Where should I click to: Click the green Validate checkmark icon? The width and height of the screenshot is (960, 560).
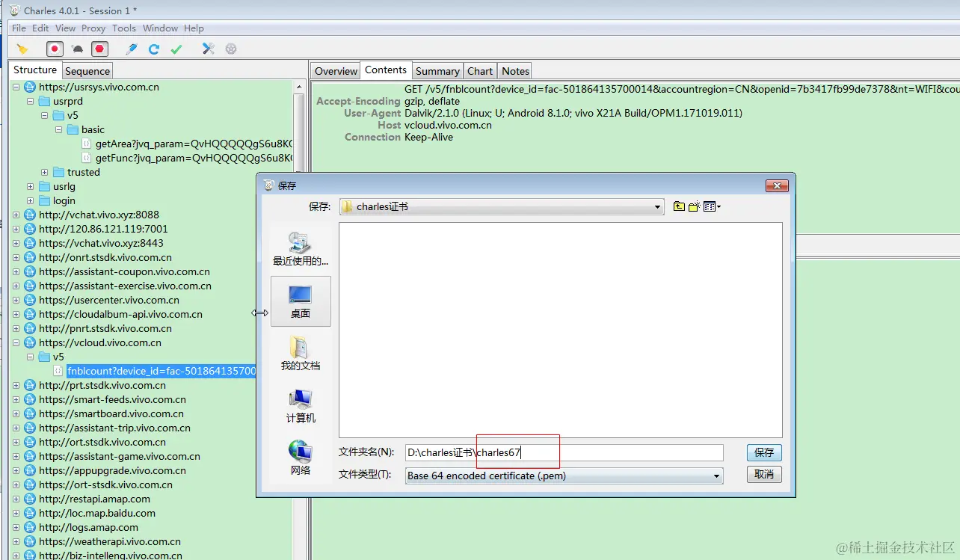click(176, 49)
